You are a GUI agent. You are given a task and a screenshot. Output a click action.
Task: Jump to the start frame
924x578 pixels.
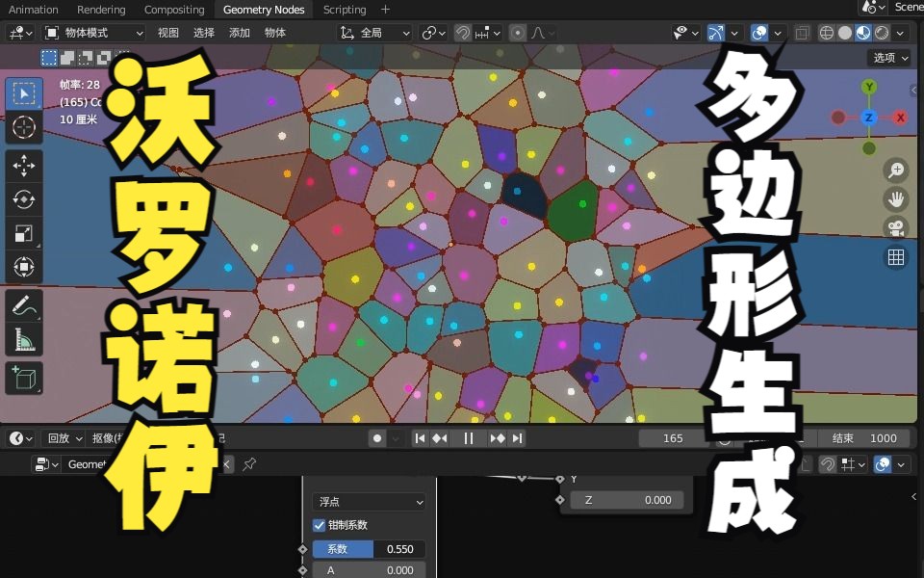point(420,438)
